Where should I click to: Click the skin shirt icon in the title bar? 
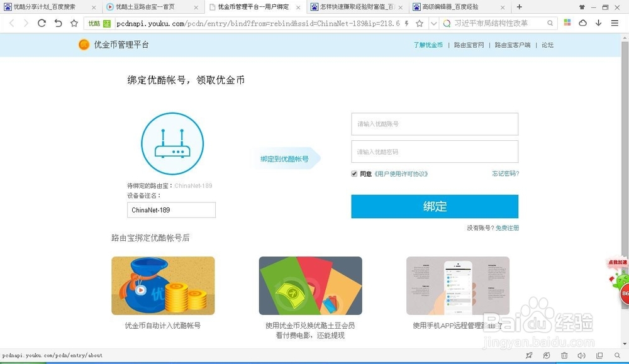click(x=582, y=7)
